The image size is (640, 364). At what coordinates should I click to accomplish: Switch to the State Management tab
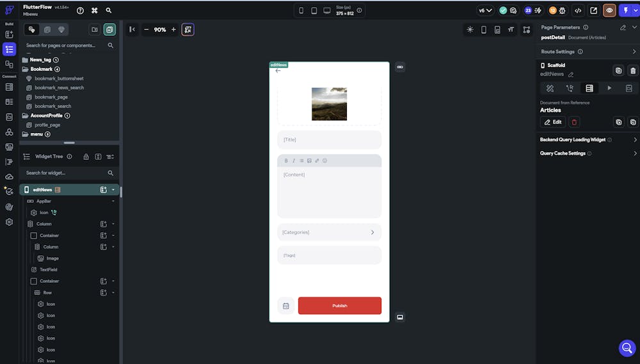click(629, 88)
